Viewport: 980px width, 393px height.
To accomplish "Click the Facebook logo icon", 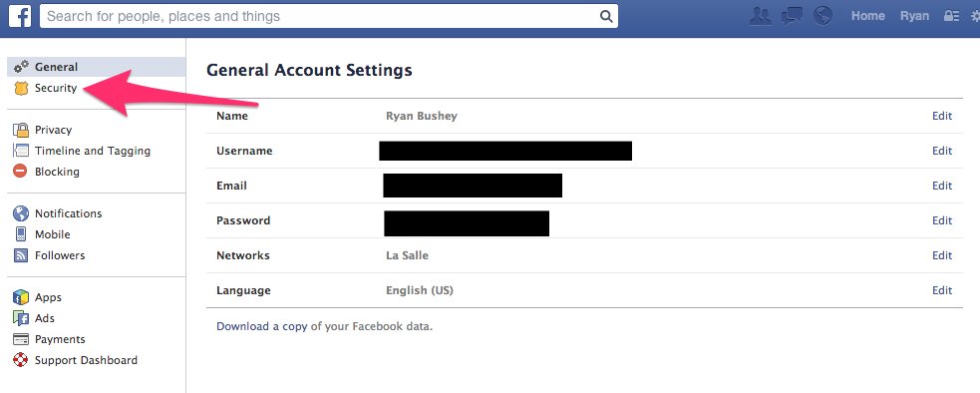I will (x=20, y=16).
